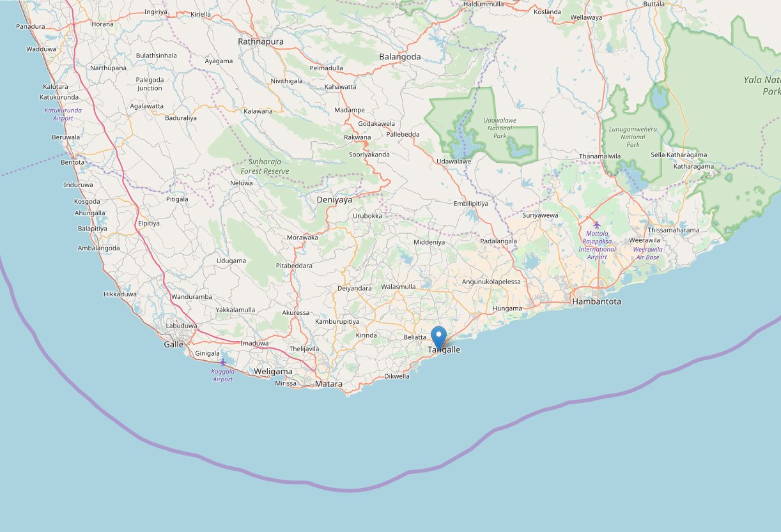Click the Hikkaduwa coastal town label
Screen dimensions: 781x532
pyautogui.click(x=120, y=294)
